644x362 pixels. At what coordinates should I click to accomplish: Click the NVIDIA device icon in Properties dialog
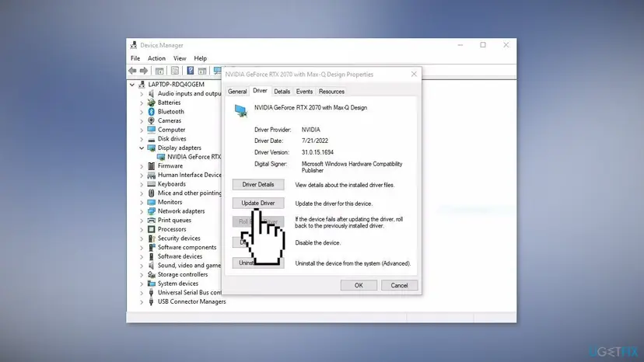coord(240,111)
